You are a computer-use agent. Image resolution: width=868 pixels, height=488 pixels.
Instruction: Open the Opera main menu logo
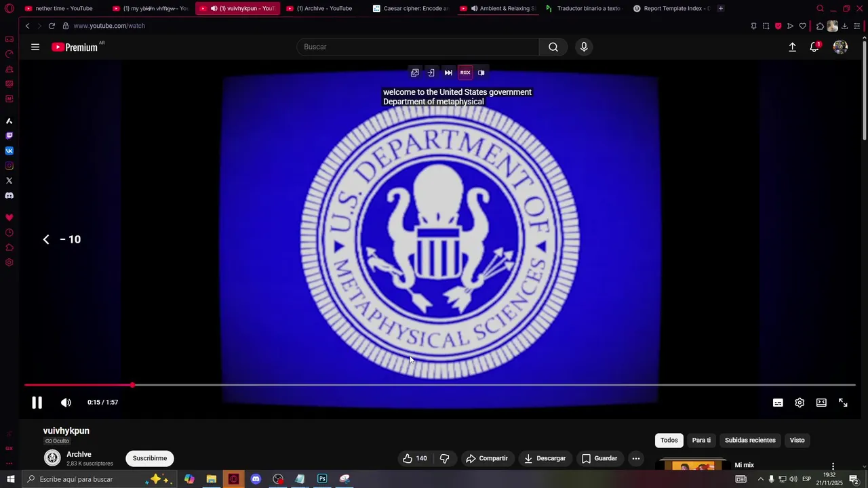tap(9, 9)
